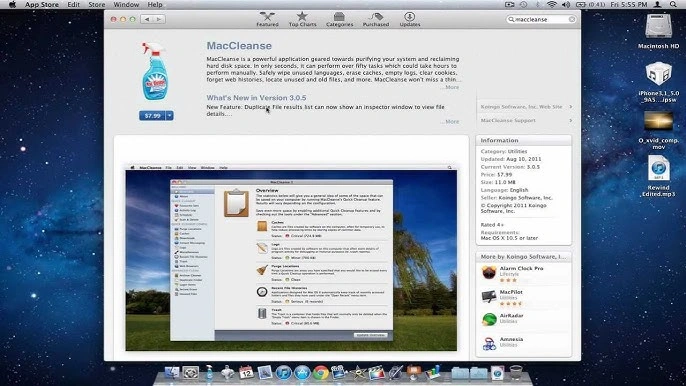The width and height of the screenshot is (686, 386).
Task: Open the Amnesia app icon
Action: tap(489, 344)
